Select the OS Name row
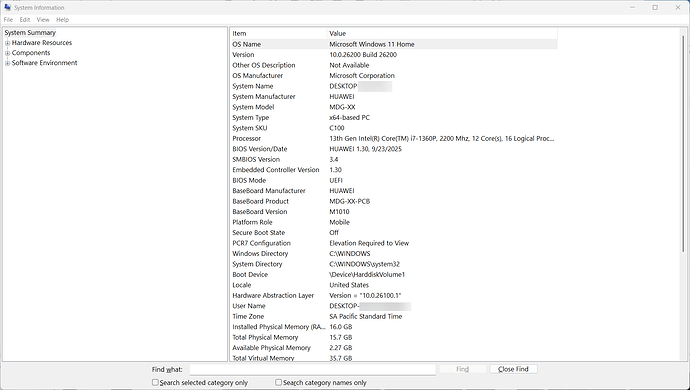This screenshot has width=690, height=390. point(394,44)
